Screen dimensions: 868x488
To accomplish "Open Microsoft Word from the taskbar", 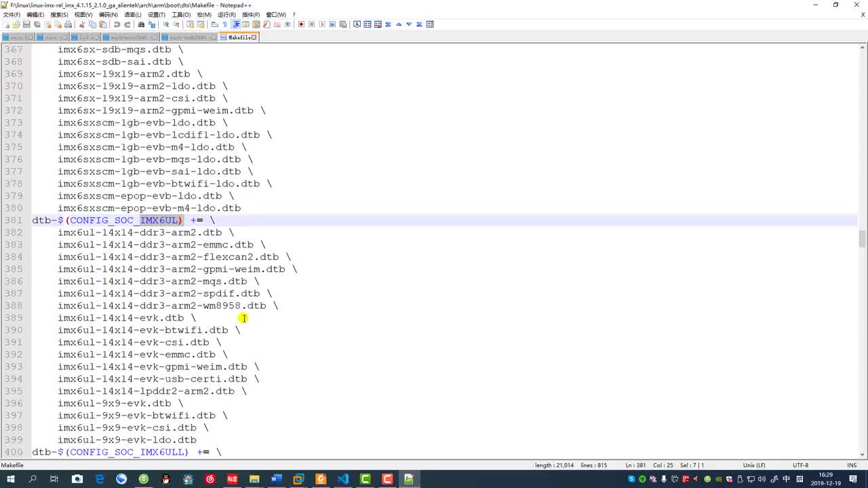I will click(x=276, y=479).
